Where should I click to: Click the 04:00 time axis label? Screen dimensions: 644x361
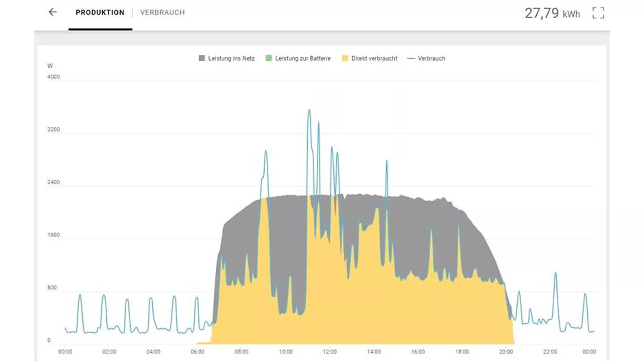[153, 352]
